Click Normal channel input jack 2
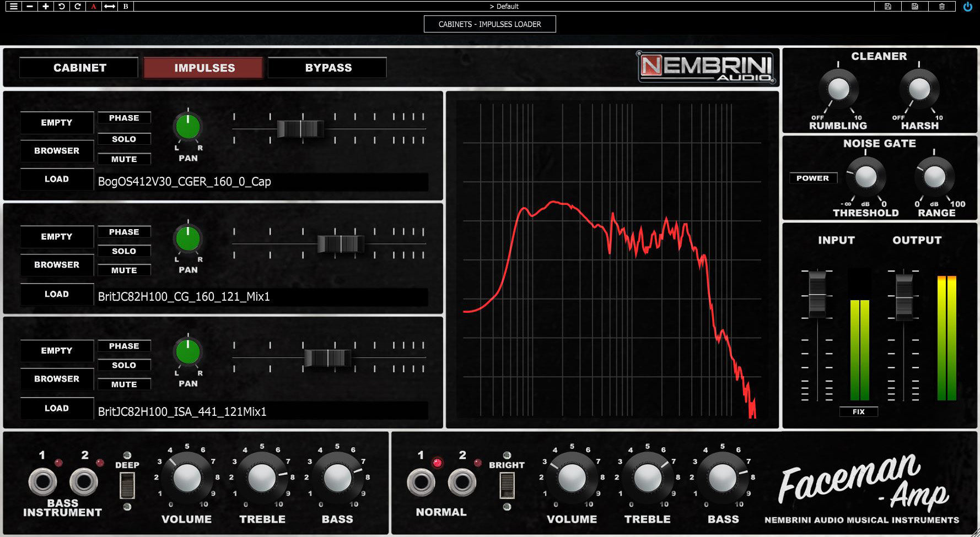 462,482
